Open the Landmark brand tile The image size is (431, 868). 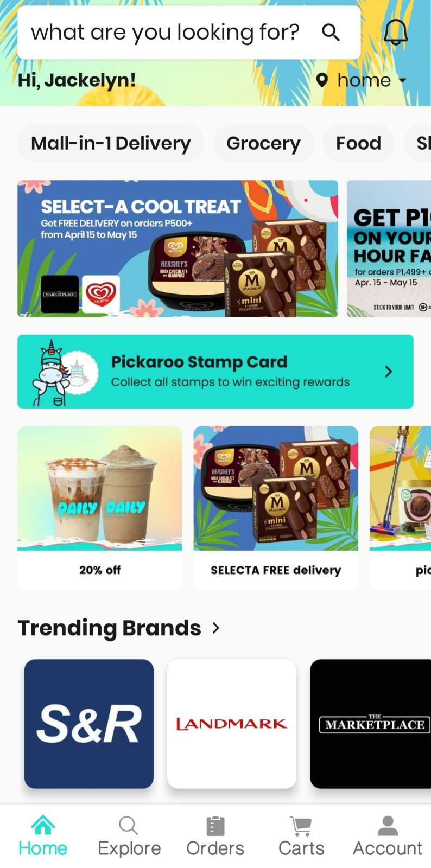pos(232,724)
